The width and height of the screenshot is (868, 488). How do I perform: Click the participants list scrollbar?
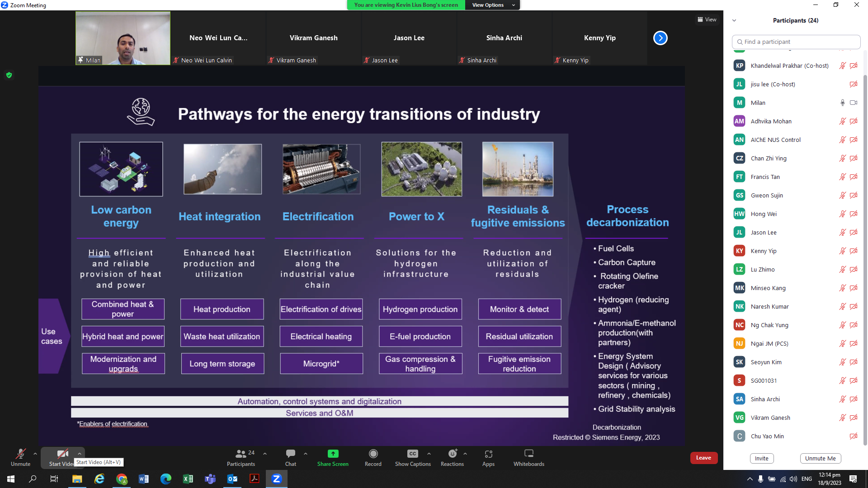[865, 260]
